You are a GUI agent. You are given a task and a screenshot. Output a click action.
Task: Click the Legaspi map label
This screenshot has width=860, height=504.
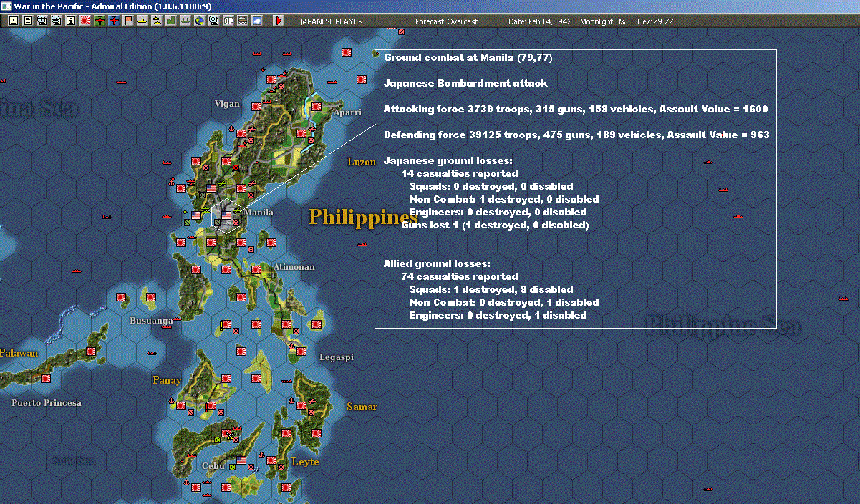[336, 357]
